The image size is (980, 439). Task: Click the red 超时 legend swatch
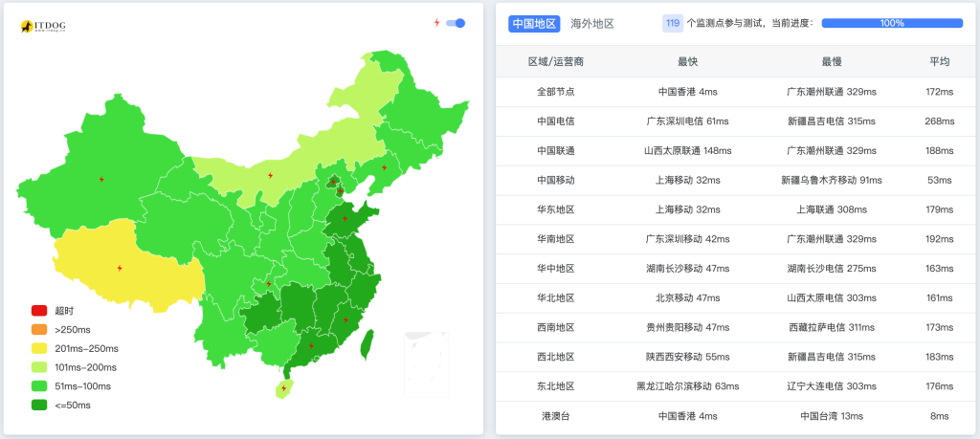point(39,311)
